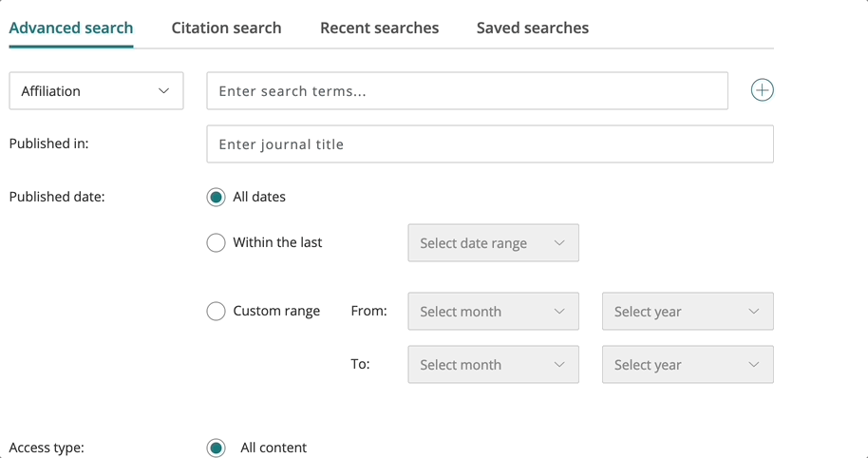Open the Recent searches tab
The image size is (868, 458).
[379, 28]
